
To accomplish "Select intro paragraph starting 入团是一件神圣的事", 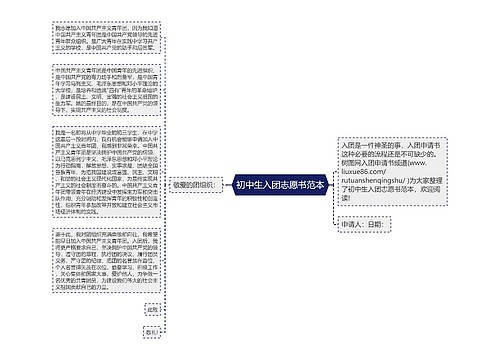I will (392, 171).
